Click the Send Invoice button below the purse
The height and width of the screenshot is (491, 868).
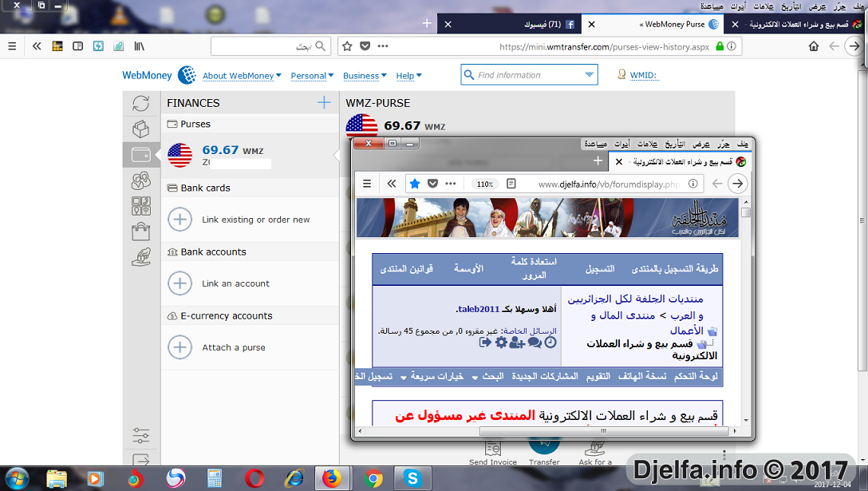click(493, 453)
